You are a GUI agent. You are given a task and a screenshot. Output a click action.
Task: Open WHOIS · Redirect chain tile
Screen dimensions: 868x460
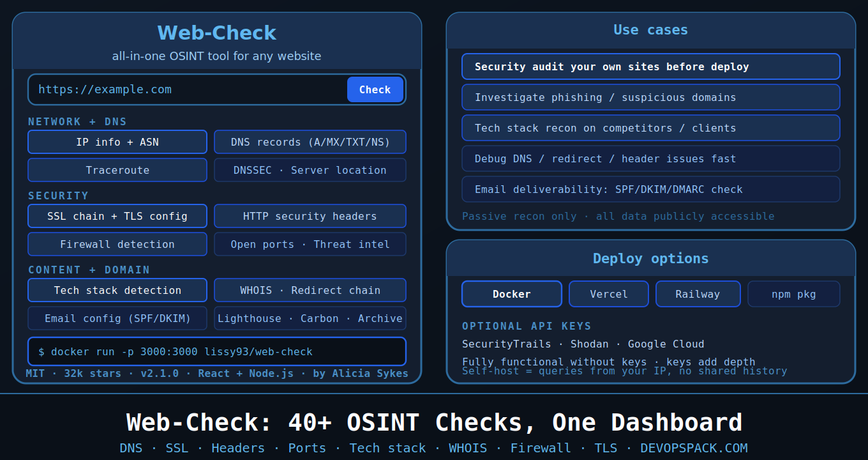coord(310,290)
